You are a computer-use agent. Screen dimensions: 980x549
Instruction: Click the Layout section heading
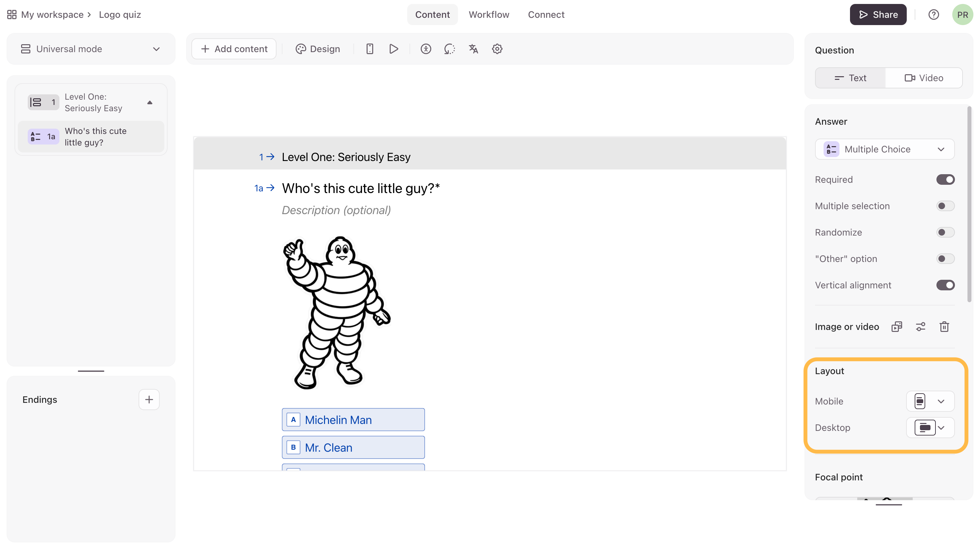tap(829, 371)
